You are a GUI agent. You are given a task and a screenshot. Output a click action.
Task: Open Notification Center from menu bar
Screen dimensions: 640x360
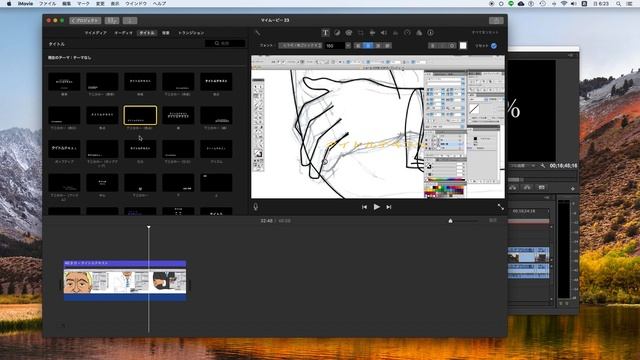pos(630,3)
